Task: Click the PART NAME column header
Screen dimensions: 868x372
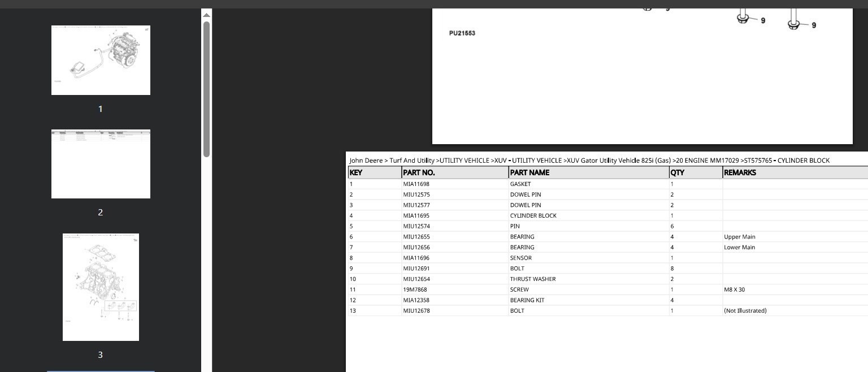Action: click(x=589, y=172)
